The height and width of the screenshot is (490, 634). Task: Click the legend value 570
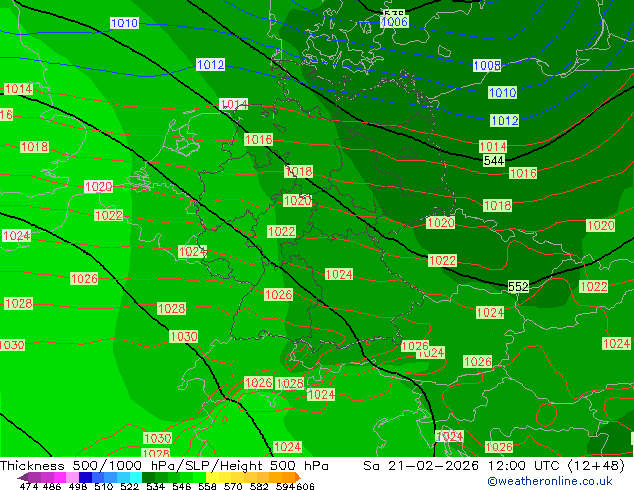coord(233,486)
